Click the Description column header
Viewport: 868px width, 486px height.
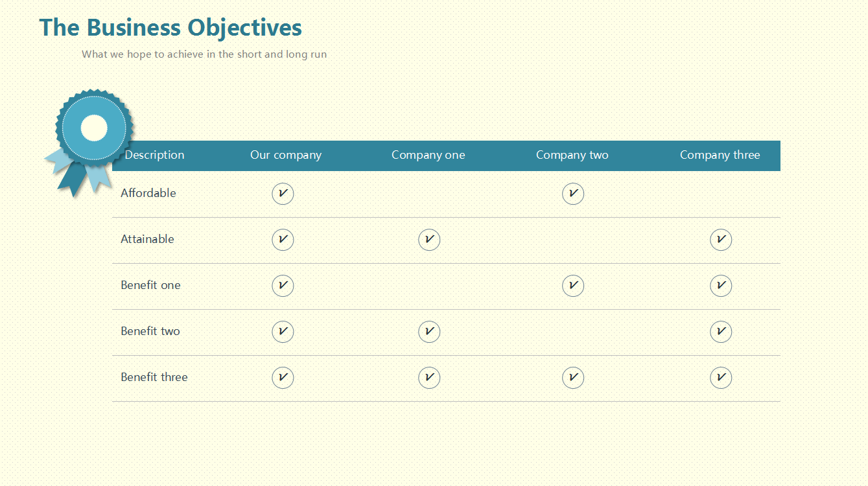154,155
